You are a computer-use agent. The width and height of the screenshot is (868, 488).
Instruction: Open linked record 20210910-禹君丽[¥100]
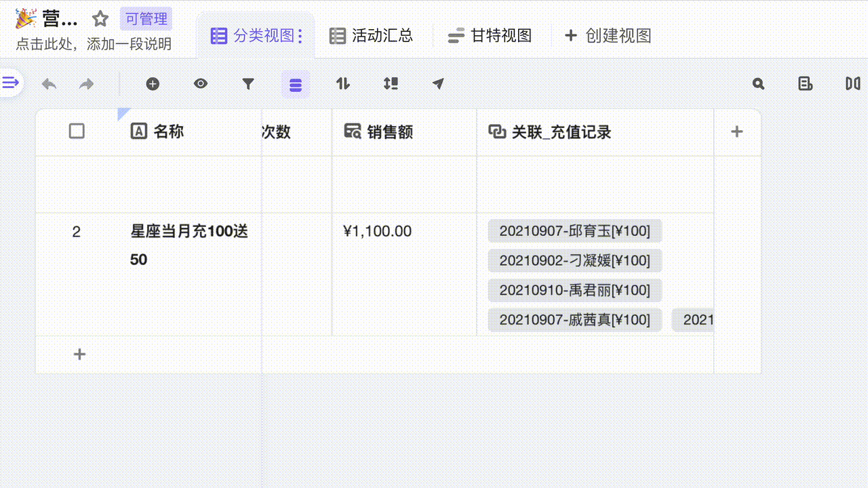[x=575, y=290]
